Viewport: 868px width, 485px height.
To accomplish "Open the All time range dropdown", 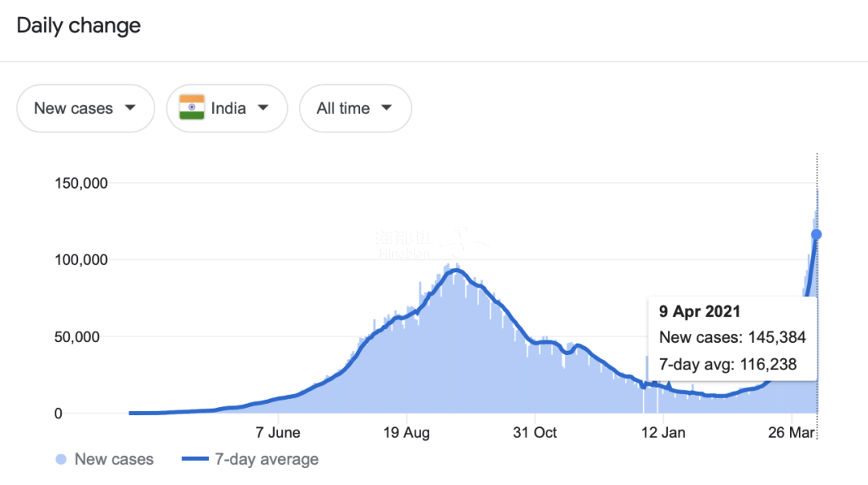I will [354, 108].
